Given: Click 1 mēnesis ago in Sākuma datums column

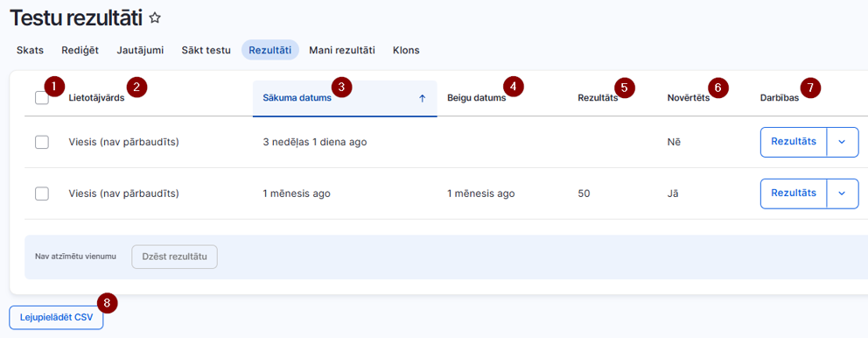Looking at the screenshot, I should click(x=297, y=194).
